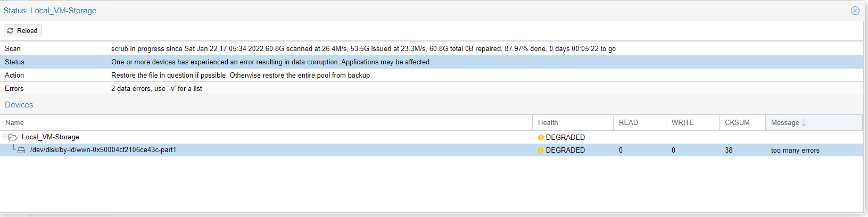868x217 pixels.
Task: Click the Reload button
Action: tap(23, 31)
